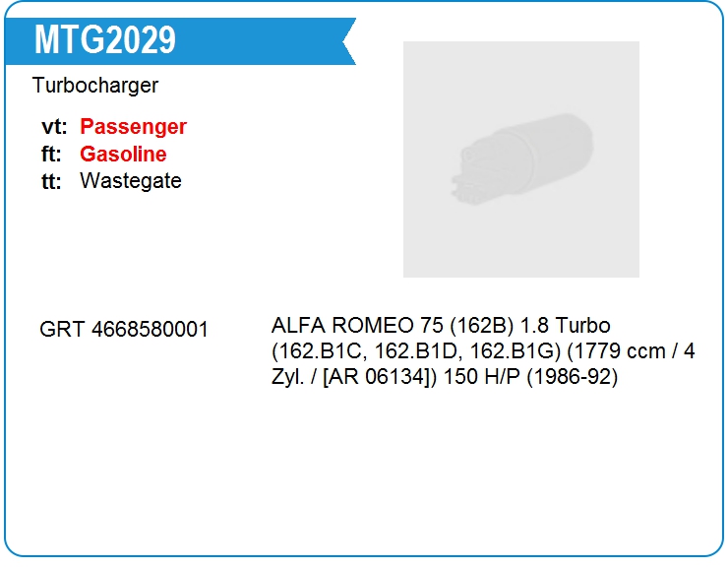The width and height of the screenshot is (728, 567).
Task: Click the vt: label
Action: pos(54,127)
